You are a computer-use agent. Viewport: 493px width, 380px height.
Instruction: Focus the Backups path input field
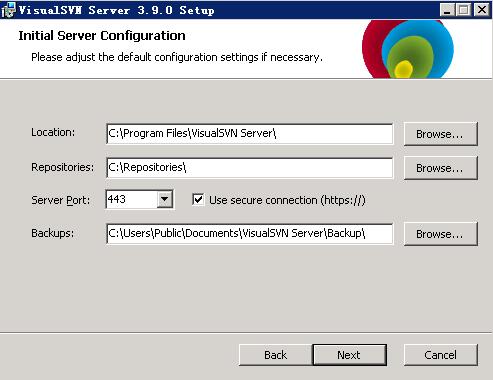pyautogui.click(x=250, y=234)
